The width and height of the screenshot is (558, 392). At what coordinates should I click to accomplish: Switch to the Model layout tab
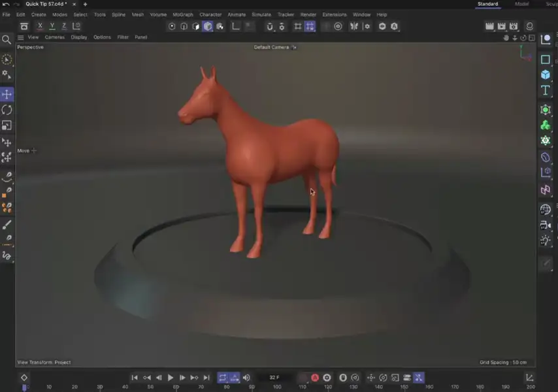(521, 4)
